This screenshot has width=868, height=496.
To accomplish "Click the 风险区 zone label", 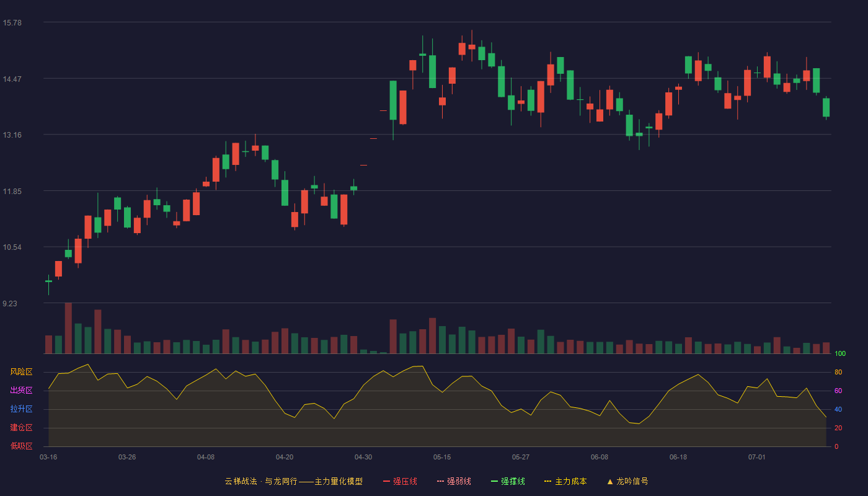I will coord(21,372).
